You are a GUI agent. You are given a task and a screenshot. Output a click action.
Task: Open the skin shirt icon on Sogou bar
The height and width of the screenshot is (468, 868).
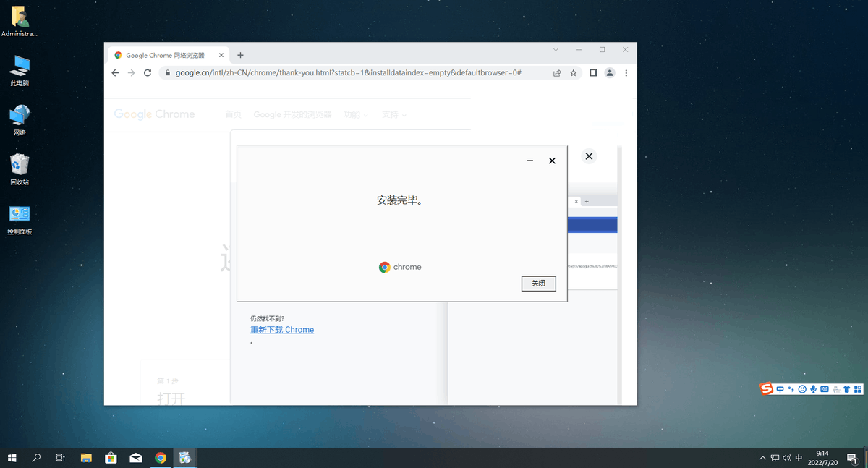847,389
